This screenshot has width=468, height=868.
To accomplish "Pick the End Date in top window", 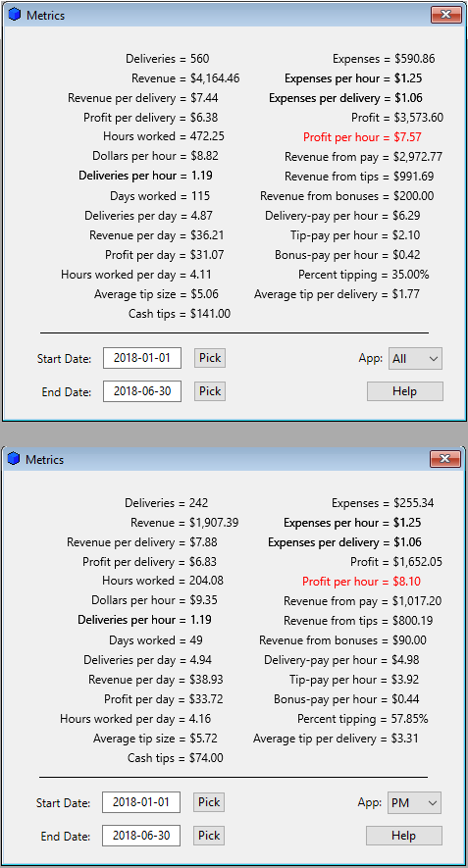I will click(x=210, y=391).
